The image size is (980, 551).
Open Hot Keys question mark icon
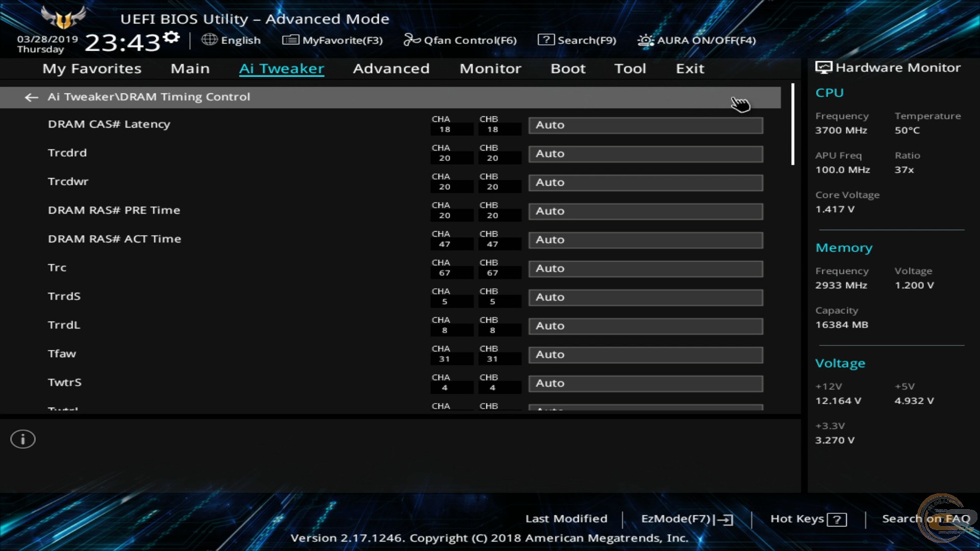pos(837,519)
